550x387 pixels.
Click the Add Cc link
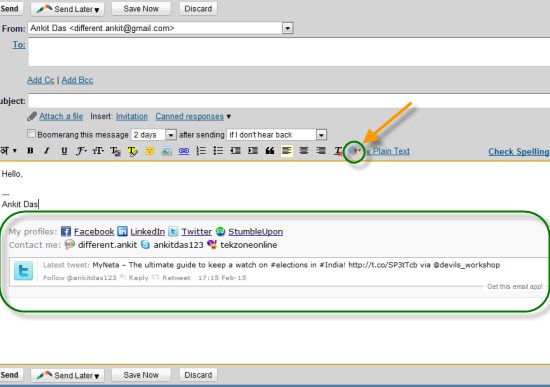(41, 80)
